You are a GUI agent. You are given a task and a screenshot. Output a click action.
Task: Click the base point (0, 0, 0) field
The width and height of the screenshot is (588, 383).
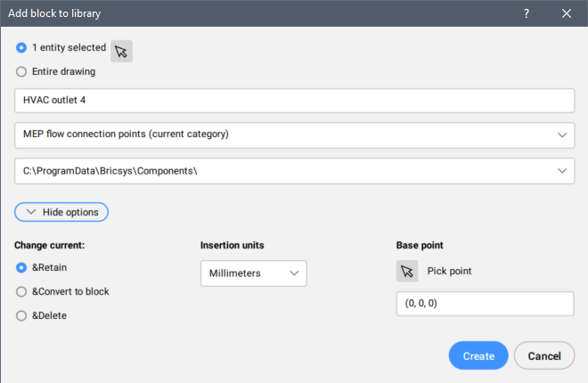(485, 303)
